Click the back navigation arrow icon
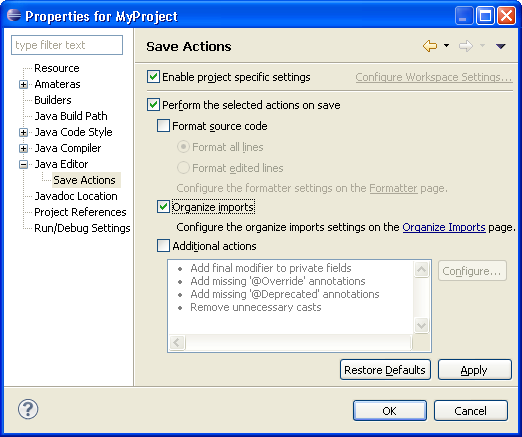 [x=430, y=46]
